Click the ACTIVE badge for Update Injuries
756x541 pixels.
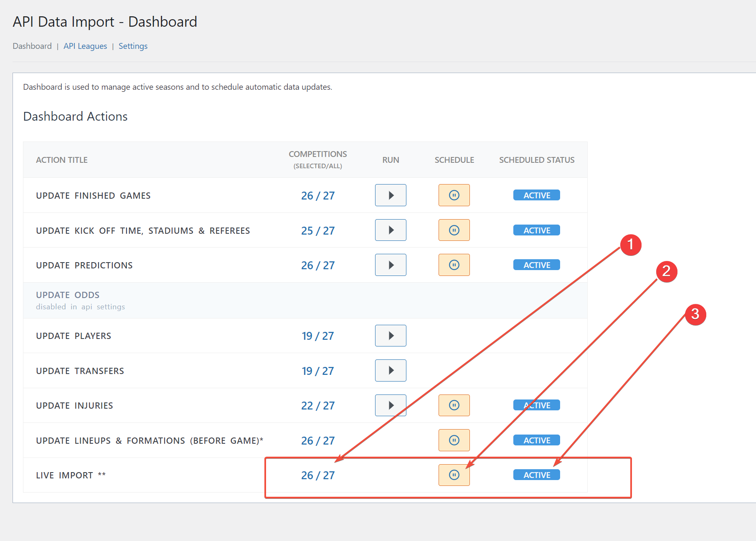coord(536,405)
